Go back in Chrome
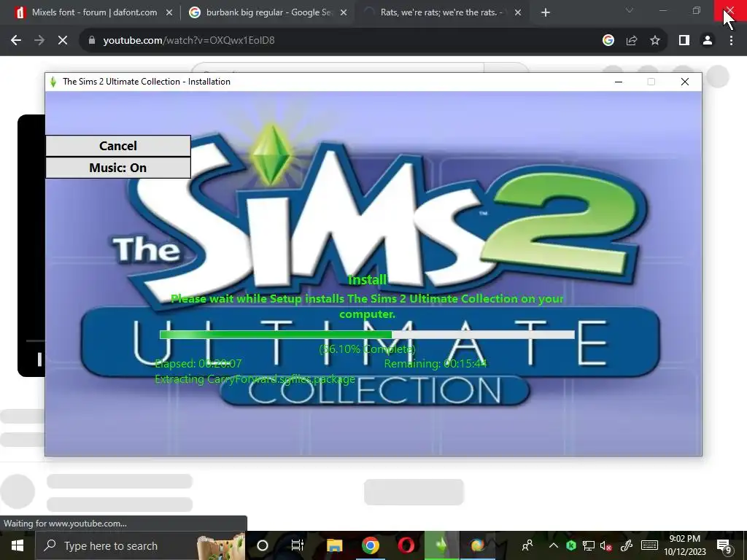 (16, 41)
